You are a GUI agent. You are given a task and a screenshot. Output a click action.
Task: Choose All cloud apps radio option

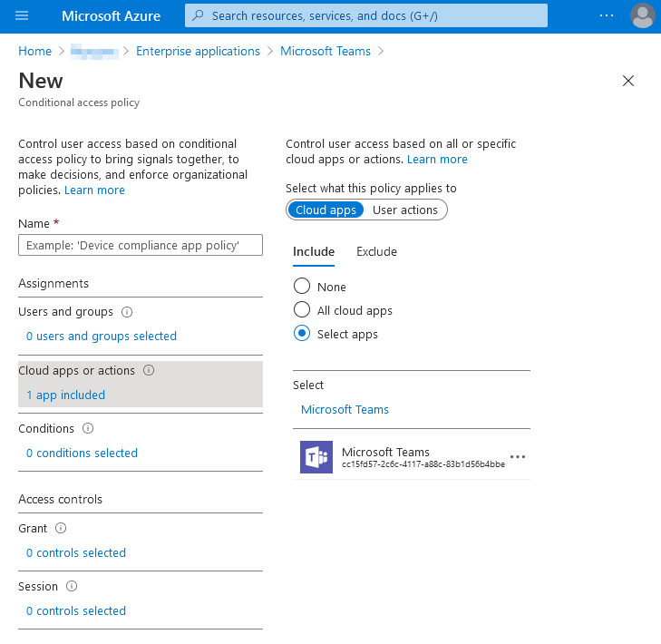tap(302, 310)
